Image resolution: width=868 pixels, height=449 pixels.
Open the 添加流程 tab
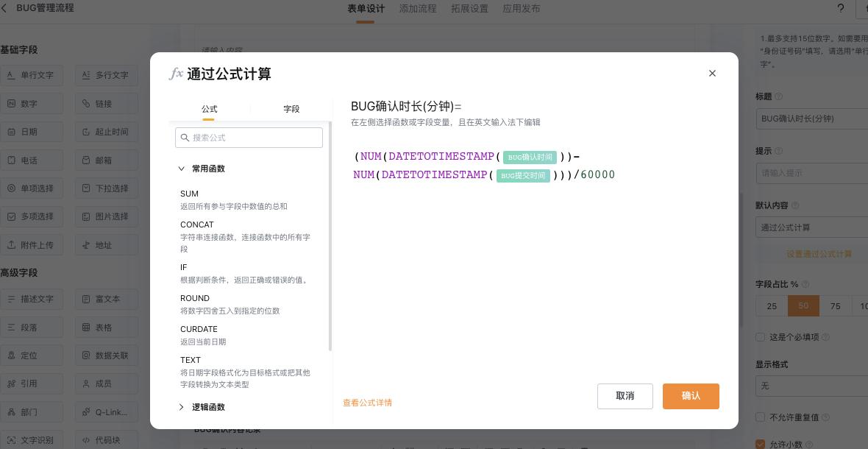(x=418, y=9)
